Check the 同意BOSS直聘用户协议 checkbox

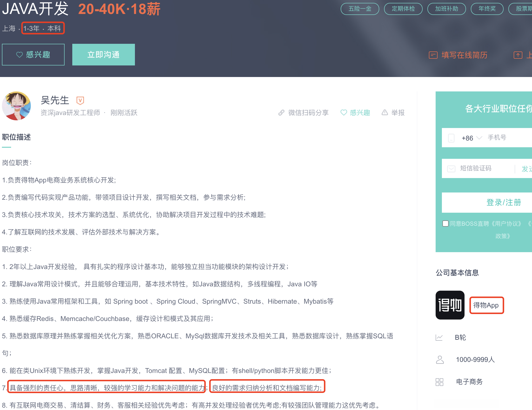[445, 223]
